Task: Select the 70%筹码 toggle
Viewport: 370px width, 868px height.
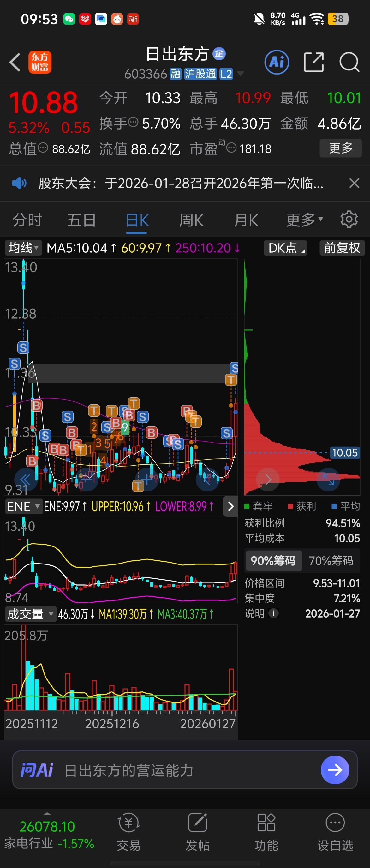Action: 331,561
